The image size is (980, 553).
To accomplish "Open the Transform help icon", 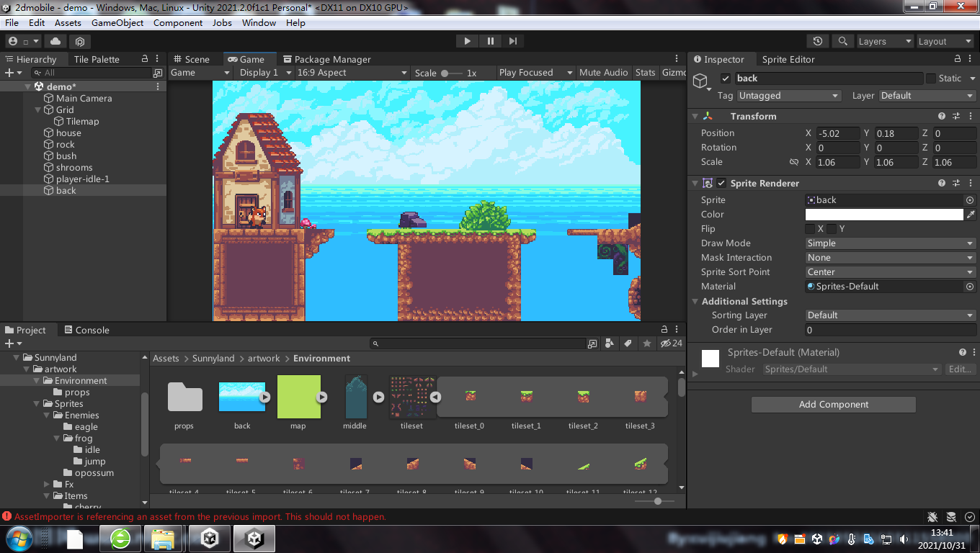I will [x=942, y=116].
